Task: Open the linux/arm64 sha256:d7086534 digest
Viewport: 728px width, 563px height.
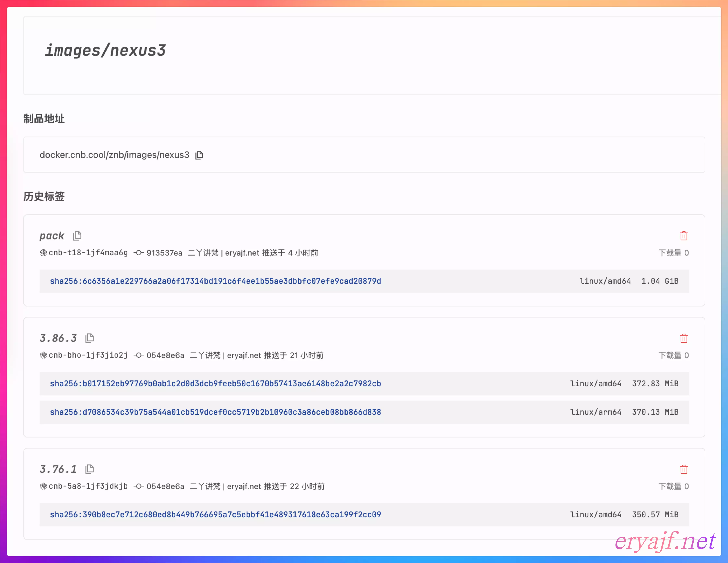Action: coord(215,412)
